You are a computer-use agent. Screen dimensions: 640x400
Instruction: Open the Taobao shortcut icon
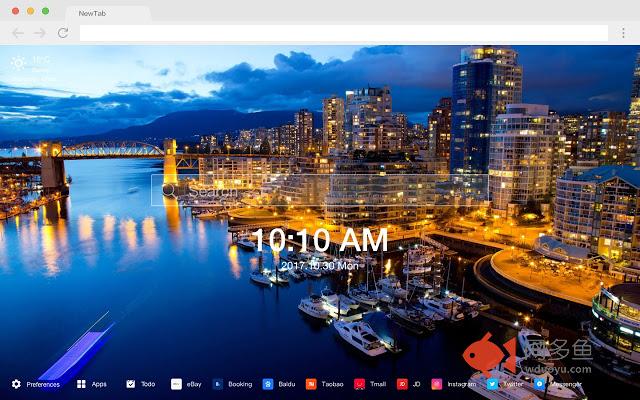311,384
